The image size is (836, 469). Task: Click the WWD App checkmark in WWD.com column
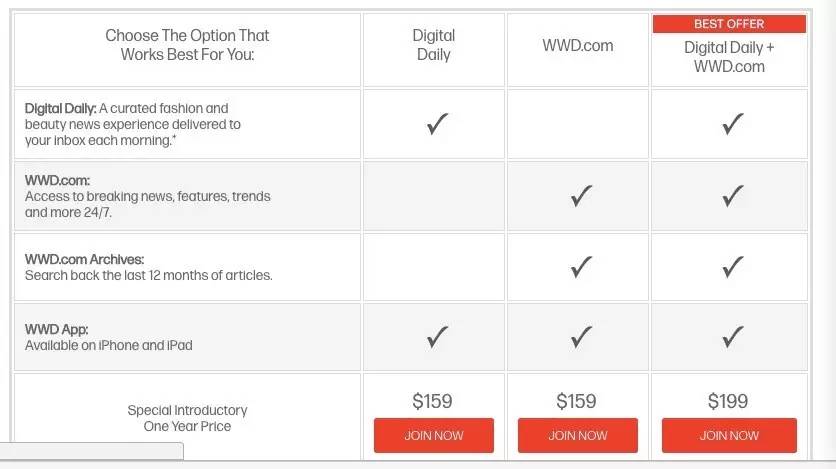580,338
